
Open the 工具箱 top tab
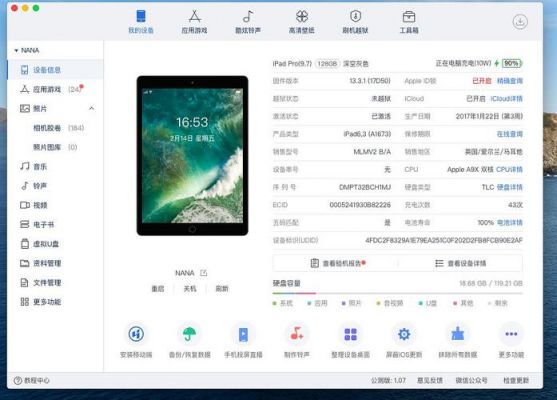[409, 22]
